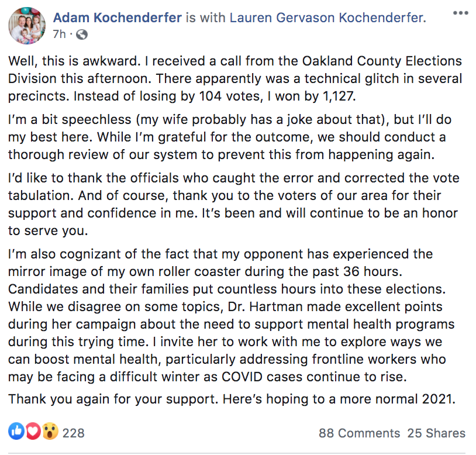Open the 88 Comments link
The width and height of the screenshot is (476, 455).
359,433
